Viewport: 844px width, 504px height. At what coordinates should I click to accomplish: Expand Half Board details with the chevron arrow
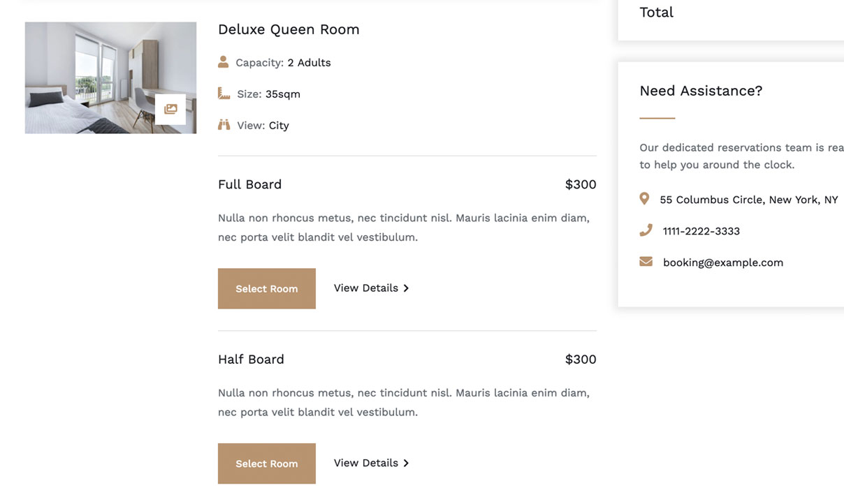click(x=406, y=464)
